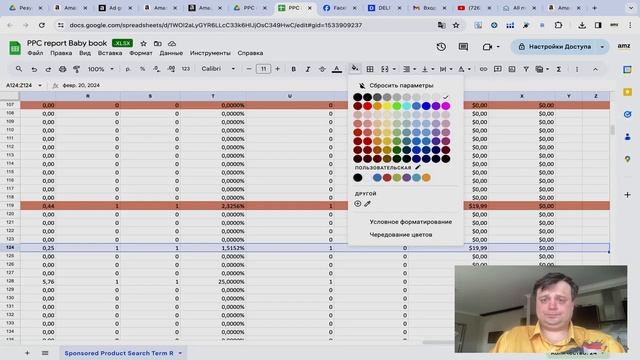Choose the magenta fill swatch

[446, 106]
